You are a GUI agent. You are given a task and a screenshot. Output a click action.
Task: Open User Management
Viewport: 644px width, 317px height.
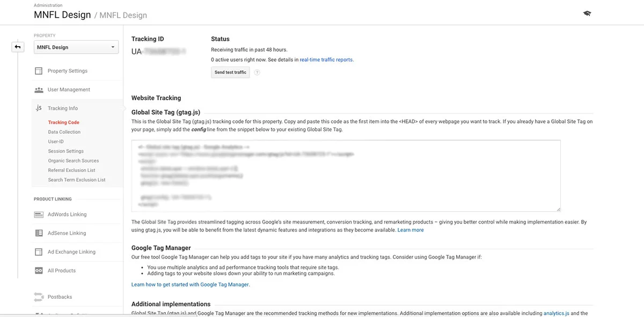69,90
